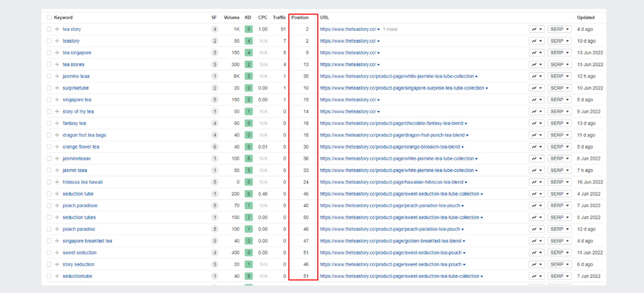Open trend chart for 'fantasy tea' row
Image resolution: width=644 pixels, height=293 pixels.
point(537,123)
